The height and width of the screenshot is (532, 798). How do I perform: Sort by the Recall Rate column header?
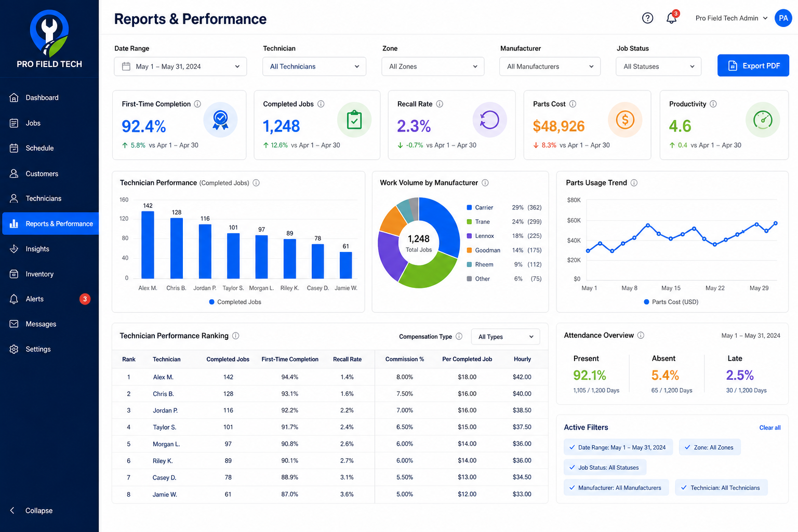(x=347, y=359)
